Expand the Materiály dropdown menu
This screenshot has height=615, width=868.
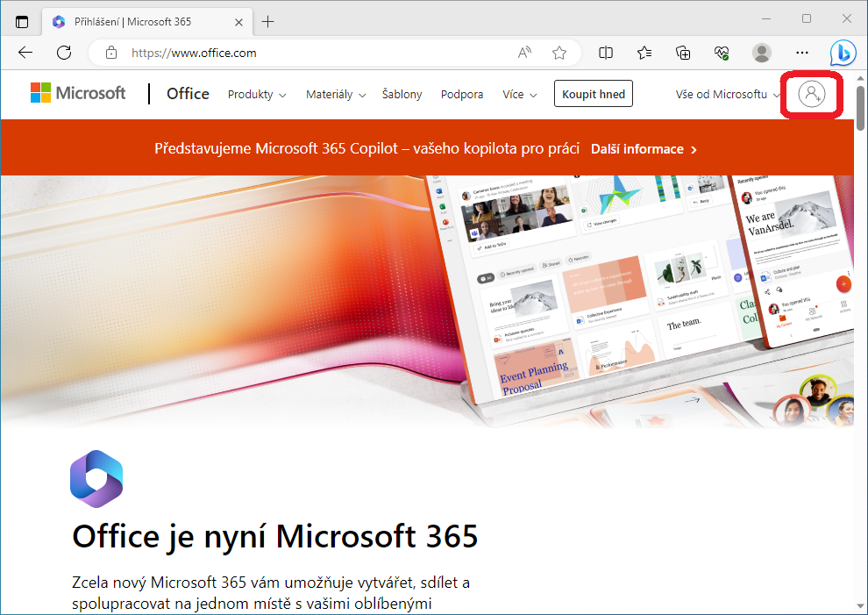click(x=336, y=94)
